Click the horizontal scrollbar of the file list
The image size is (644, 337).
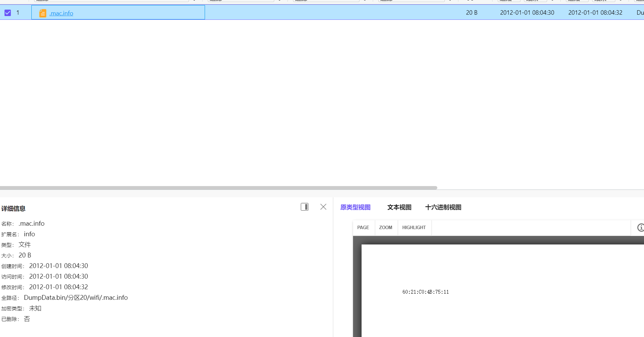(x=219, y=188)
